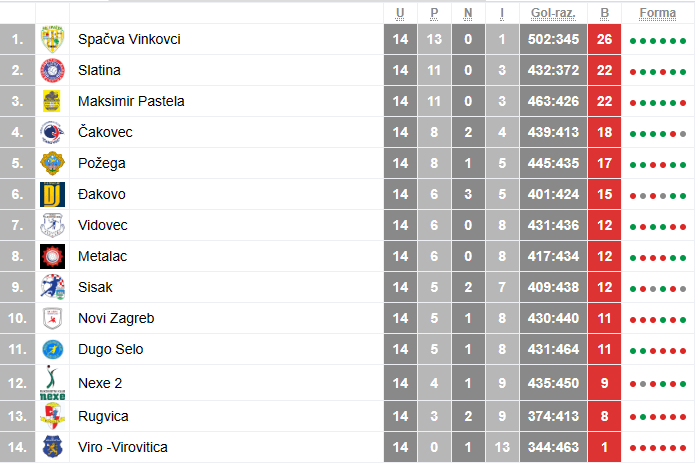The image size is (696, 463).
Task: Click Đakovo's form indicator dots
Action: [657, 195]
